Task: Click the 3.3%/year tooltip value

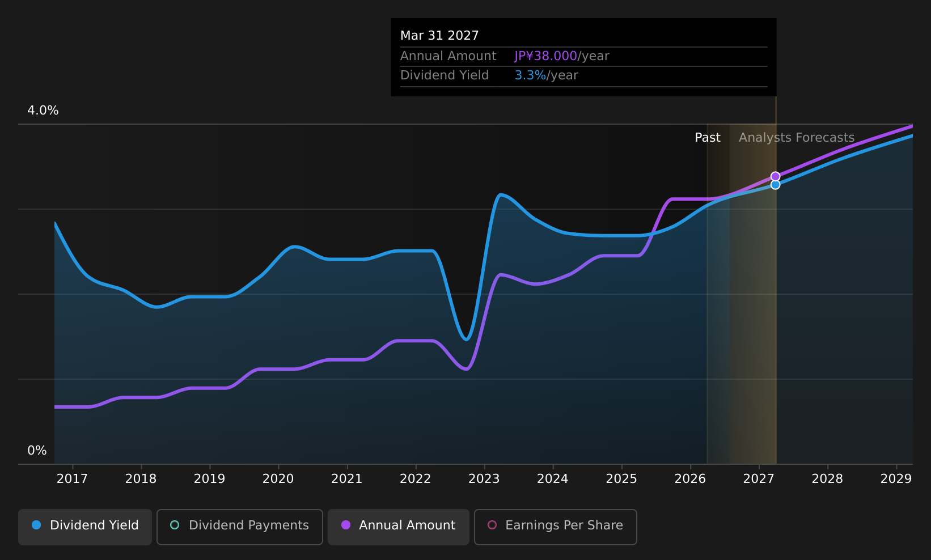Action: coord(547,75)
